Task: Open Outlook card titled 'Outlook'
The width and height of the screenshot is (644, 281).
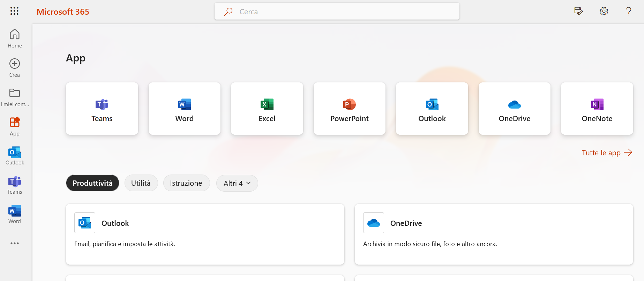Action: click(205, 234)
